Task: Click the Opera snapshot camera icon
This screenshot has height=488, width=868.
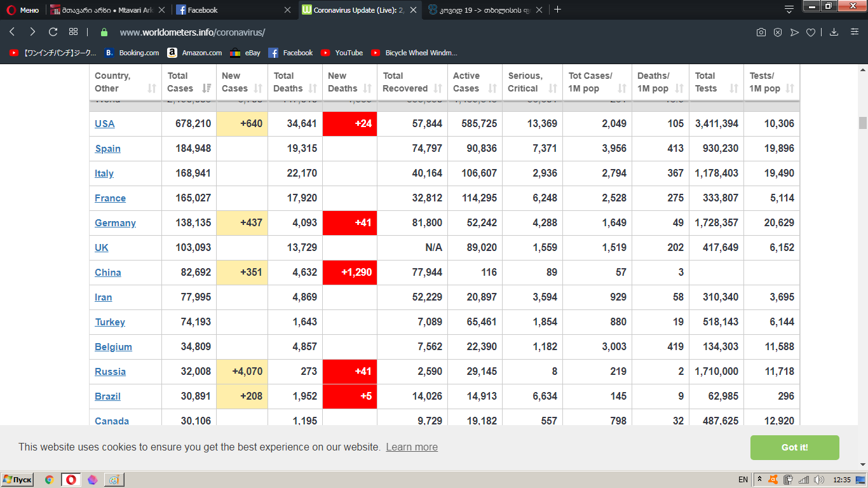Action: coord(761,32)
